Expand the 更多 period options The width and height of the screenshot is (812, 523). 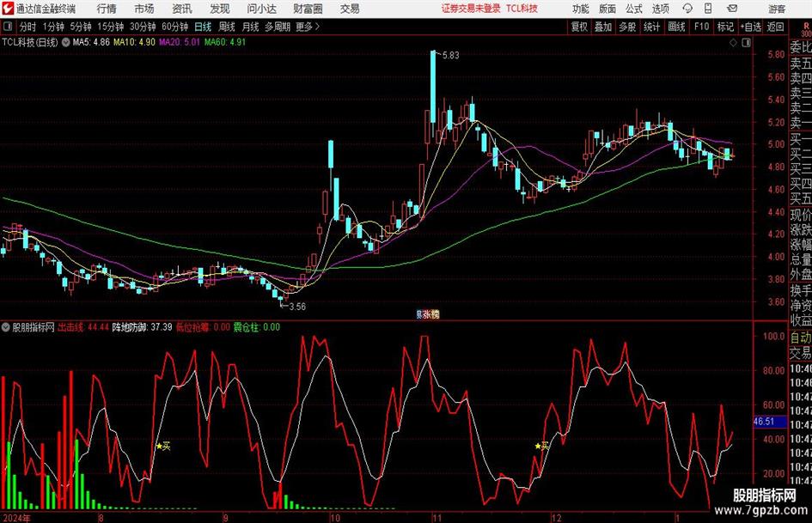tap(308, 27)
